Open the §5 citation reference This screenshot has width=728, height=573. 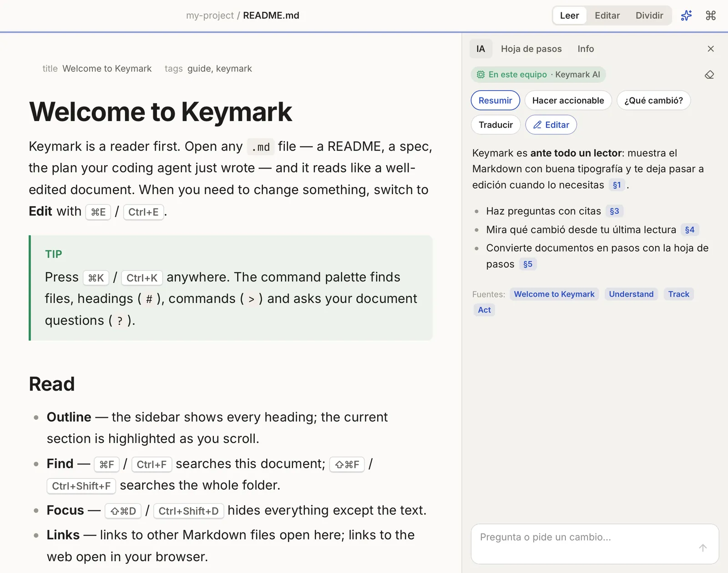tap(528, 264)
